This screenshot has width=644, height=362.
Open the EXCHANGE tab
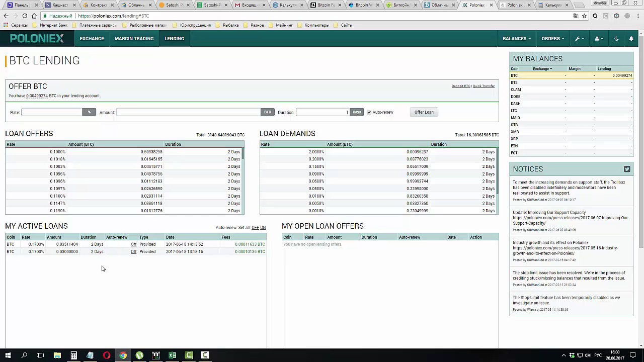92,39
